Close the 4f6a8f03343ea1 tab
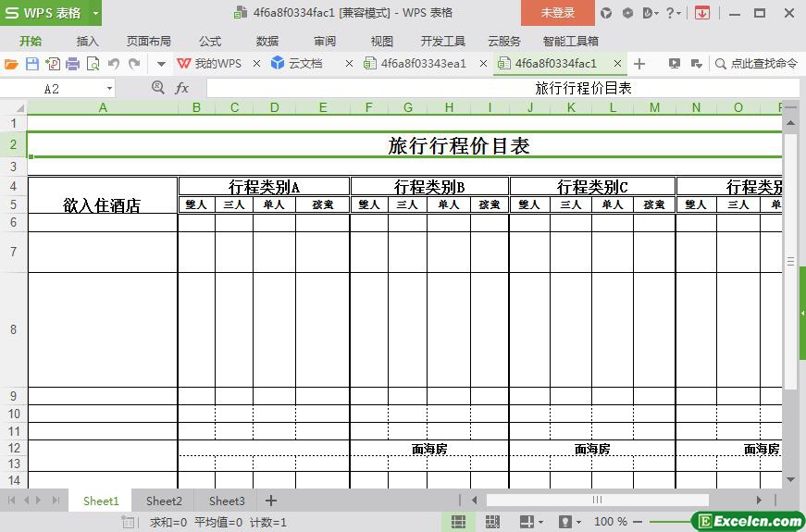The width and height of the screenshot is (806, 532). point(483,64)
